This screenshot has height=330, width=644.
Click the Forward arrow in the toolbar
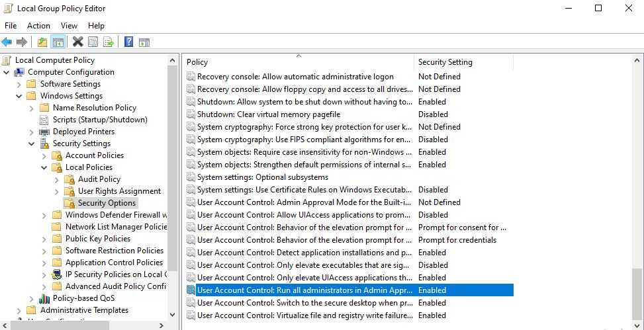[x=22, y=42]
